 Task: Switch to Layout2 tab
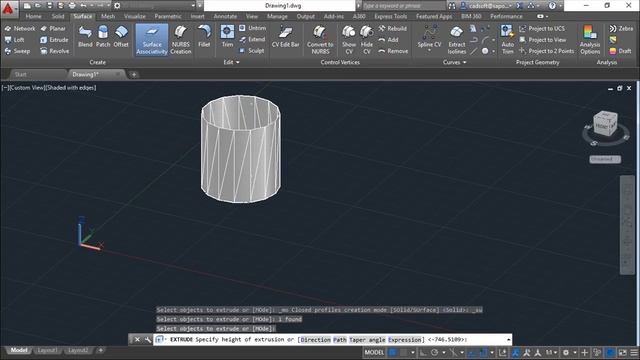coord(78,350)
